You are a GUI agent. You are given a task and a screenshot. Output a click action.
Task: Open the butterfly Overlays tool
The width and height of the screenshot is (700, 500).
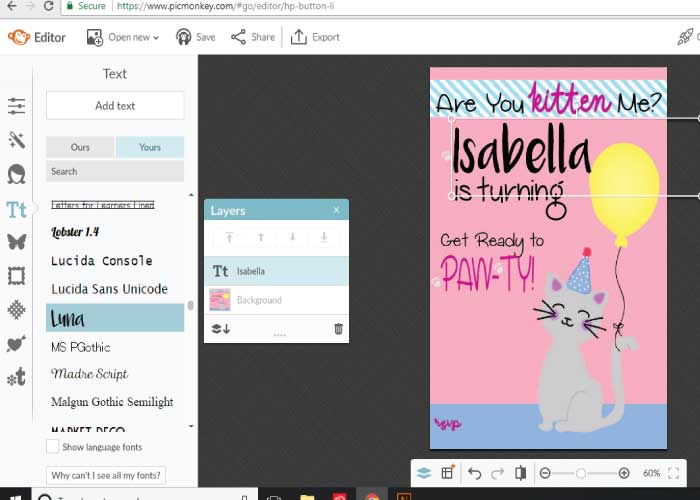click(x=16, y=241)
